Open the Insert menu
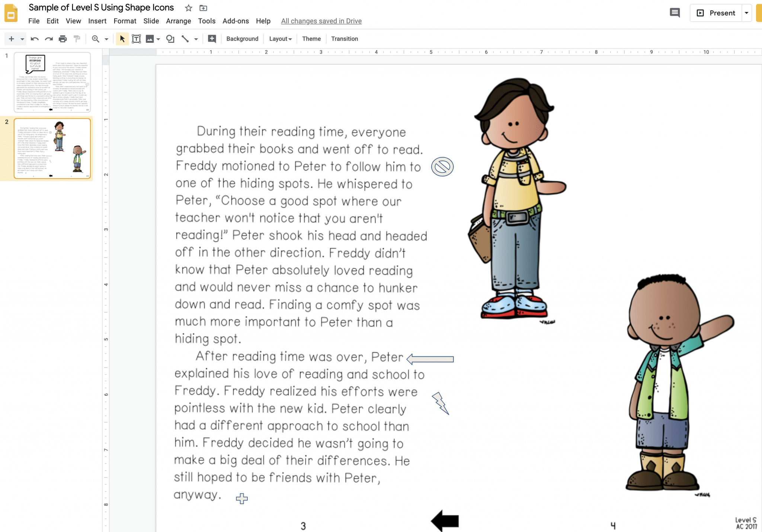The width and height of the screenshot is (762, 532). [97, 21]
